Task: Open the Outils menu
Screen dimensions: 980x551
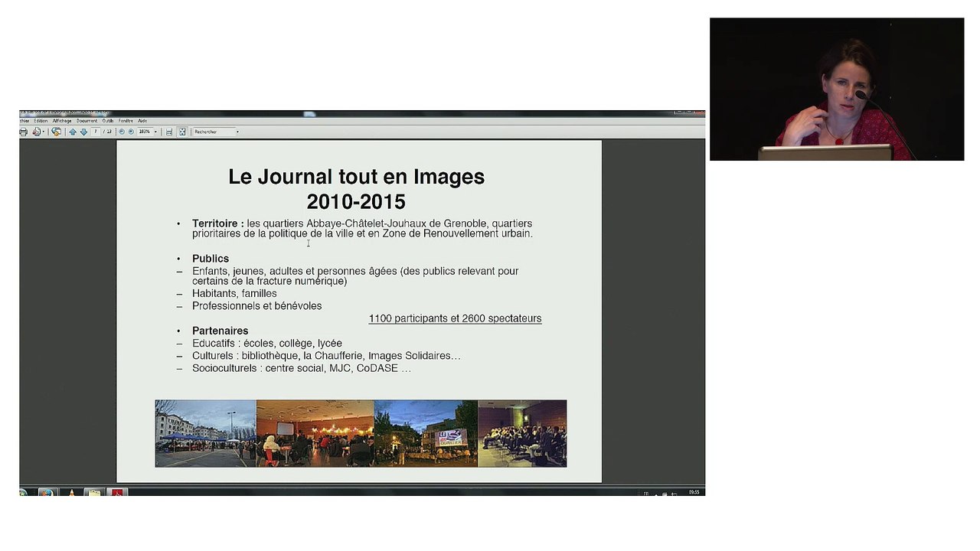Action: (108, 121)
